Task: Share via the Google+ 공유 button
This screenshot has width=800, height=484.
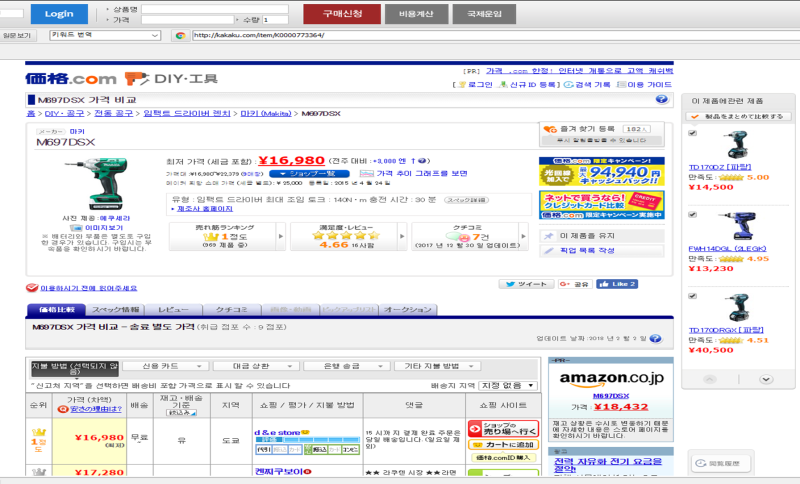Action: 574,284
